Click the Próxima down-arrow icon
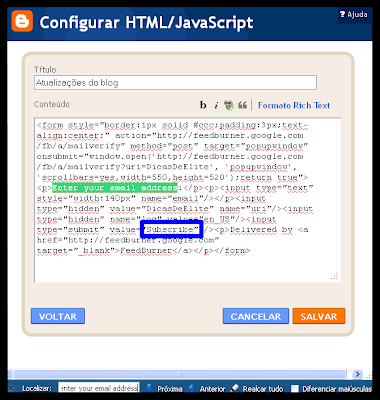This screenshot has width=380, height=400. tap(150, 388)
